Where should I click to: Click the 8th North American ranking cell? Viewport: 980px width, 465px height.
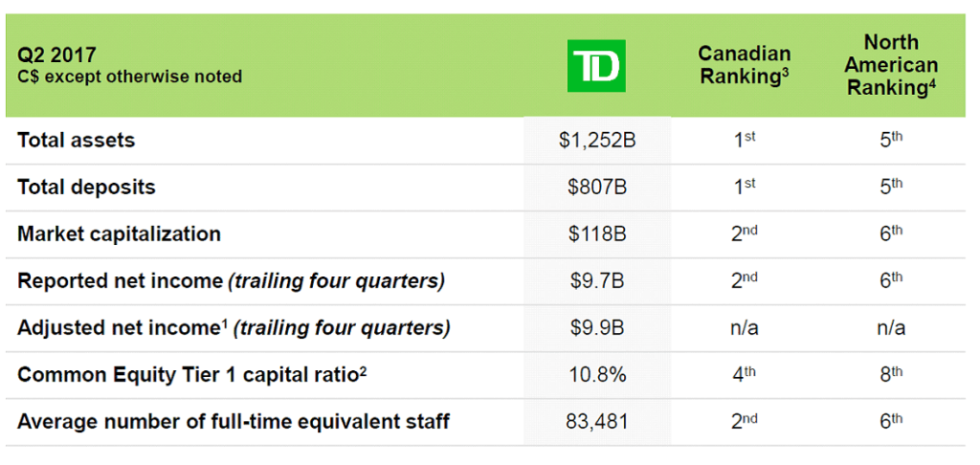click(891, 375)
